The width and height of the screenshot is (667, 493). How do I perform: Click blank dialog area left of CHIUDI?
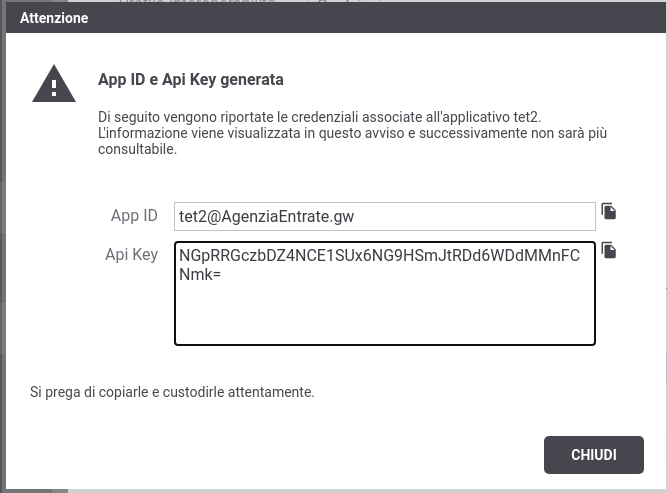click(298, 455)
